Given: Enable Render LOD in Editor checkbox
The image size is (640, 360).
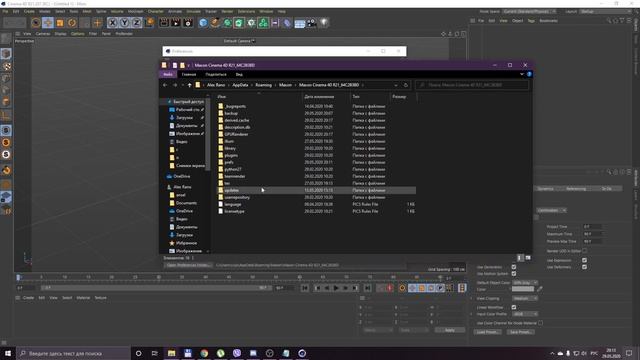Looking at the screenshot, I should (584, 251).
